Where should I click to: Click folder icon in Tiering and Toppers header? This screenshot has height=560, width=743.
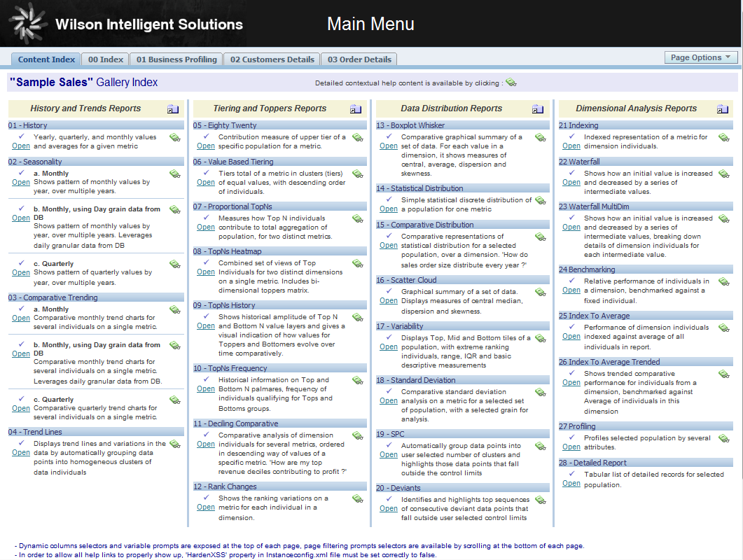click(x=355, y=109)
